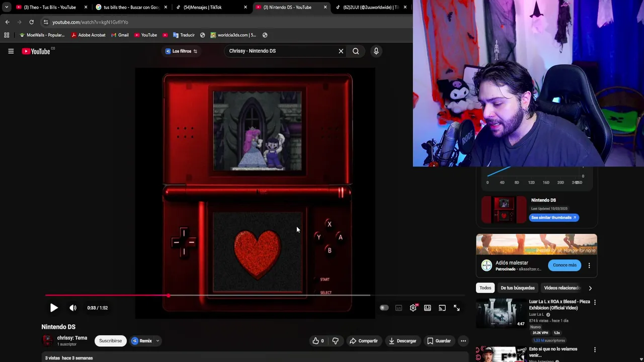
Task: Open the worldcia3ds.com bookmark
Action: [x=233, y=35]
